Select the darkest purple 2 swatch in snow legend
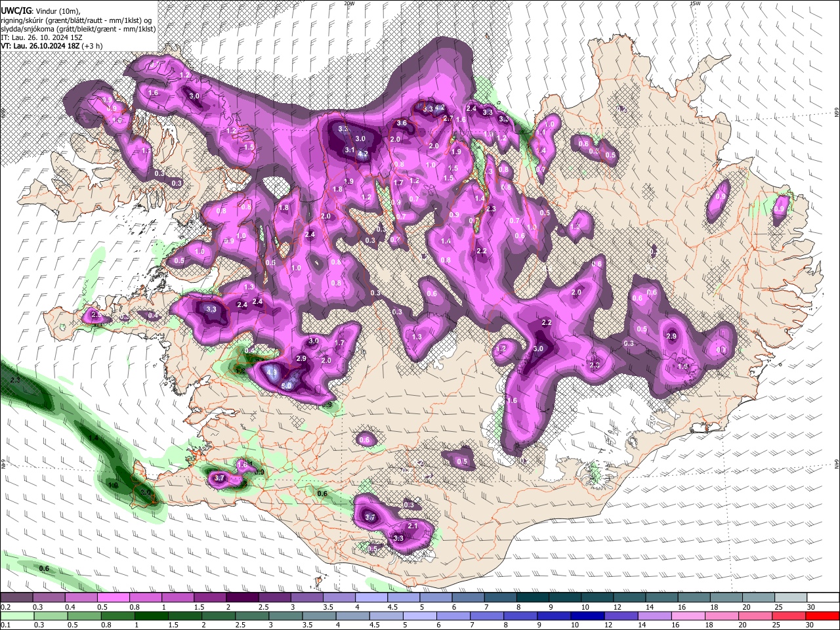Screen dimensions: 840x630 pyautogui.click(x=242, y=597)
